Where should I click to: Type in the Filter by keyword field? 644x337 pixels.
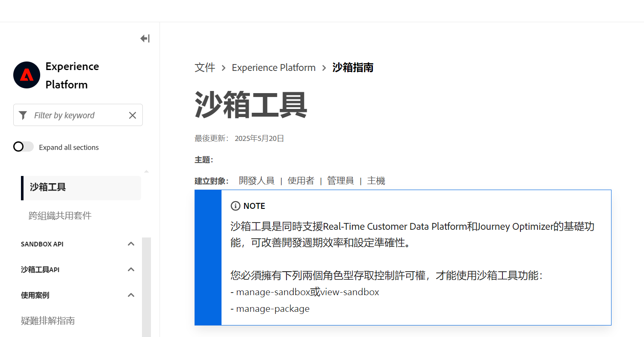point(78,115)
